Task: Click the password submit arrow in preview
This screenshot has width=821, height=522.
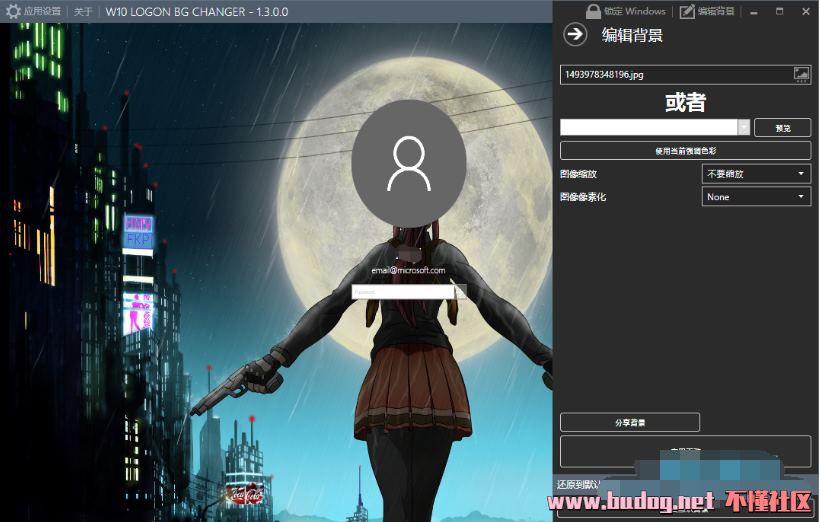Action: 460,292
